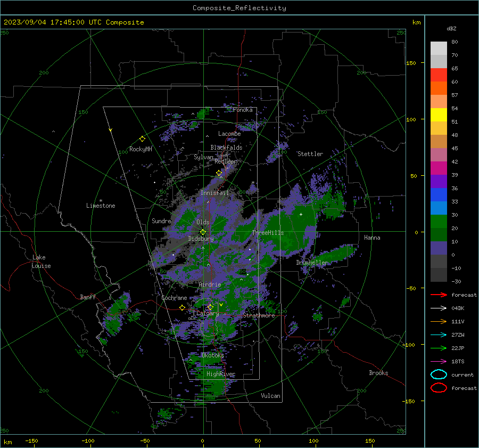
Task: Click the red forecast ellipse legend icon
Action: point(439,388)
